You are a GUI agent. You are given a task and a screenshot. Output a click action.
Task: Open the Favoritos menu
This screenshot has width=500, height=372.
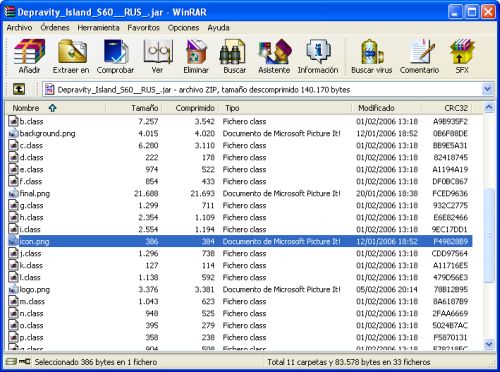click(143, 28)
